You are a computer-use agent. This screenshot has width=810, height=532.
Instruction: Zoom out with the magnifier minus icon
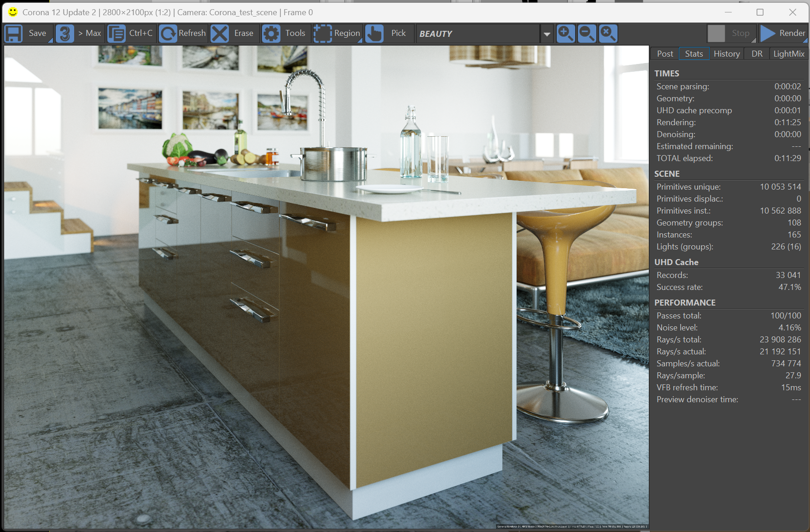[587, 34]
